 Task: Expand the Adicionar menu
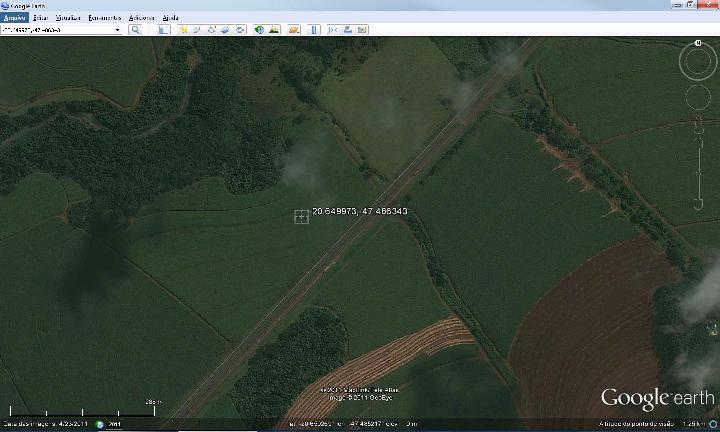pyautogui.click(x=141, y=17)
